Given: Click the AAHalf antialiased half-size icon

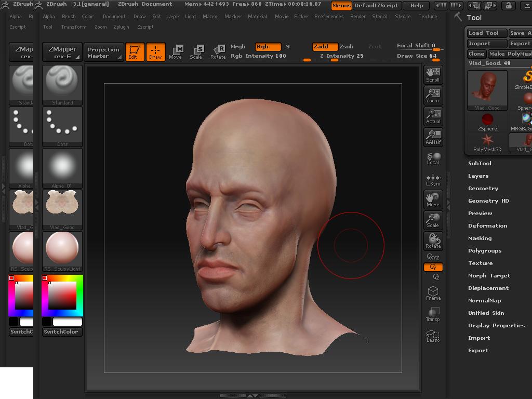Looking at the screenshot, I should click(x=433, y=137).
